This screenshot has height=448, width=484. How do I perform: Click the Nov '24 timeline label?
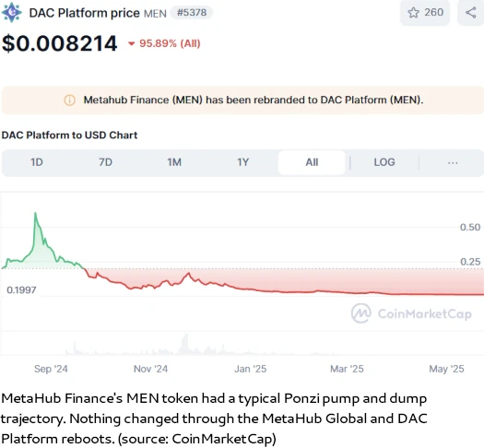150,369
